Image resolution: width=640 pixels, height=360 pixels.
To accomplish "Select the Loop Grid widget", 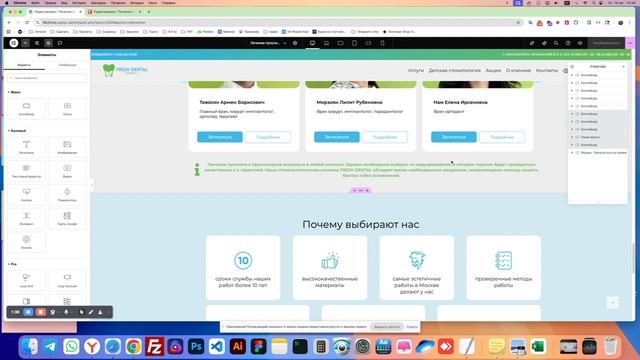I will [26, 281].
